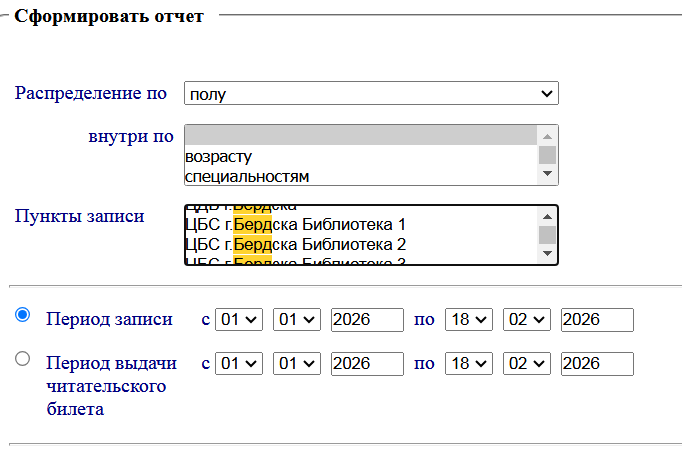Select 'возрасту' in the 'внутри по' list
Image resolution: width=682 pixels, height=453 pixels.
coord(360,156)
